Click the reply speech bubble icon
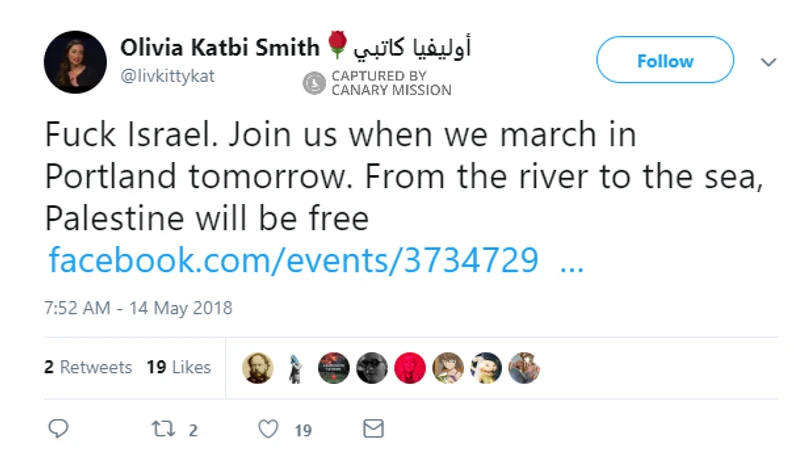Screen dimensions: 800x466 click(59, 429)
